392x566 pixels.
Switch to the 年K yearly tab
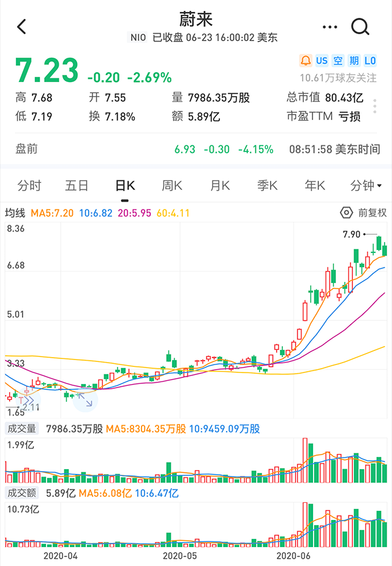coord(315,186)
